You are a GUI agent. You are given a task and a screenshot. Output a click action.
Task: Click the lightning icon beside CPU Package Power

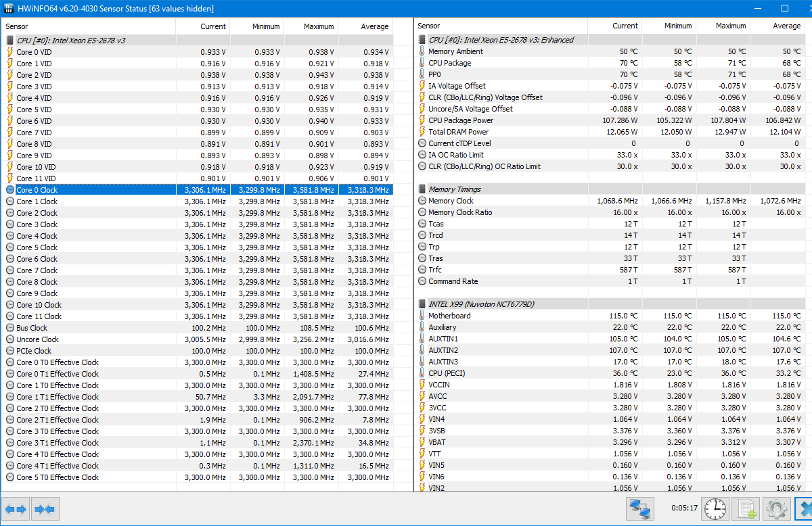pos(422,120)
